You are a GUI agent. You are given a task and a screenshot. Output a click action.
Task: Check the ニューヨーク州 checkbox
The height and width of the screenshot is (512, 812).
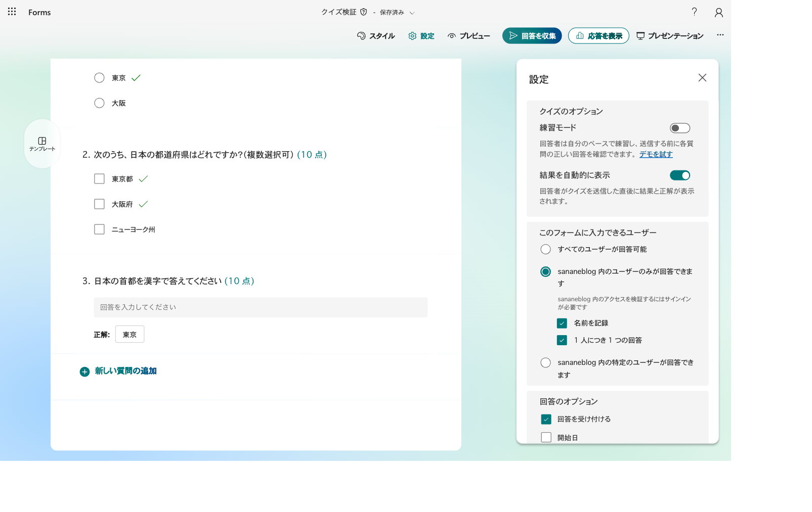[x=99, y=229]
